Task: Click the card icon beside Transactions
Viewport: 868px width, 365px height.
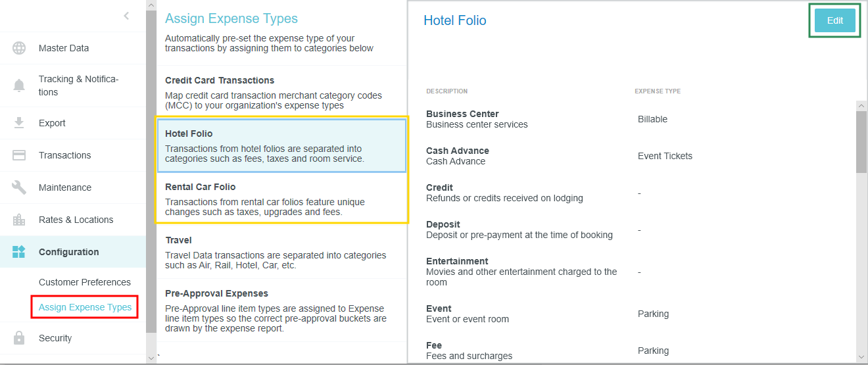Action: tap(19, 155)
